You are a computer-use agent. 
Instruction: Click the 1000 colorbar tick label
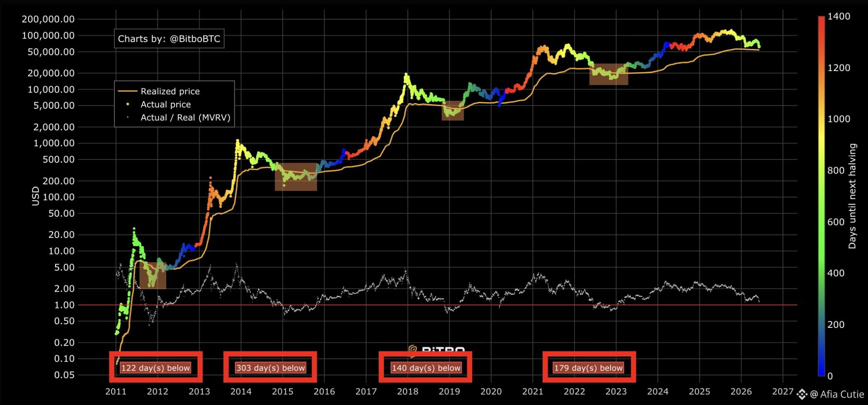839,119
